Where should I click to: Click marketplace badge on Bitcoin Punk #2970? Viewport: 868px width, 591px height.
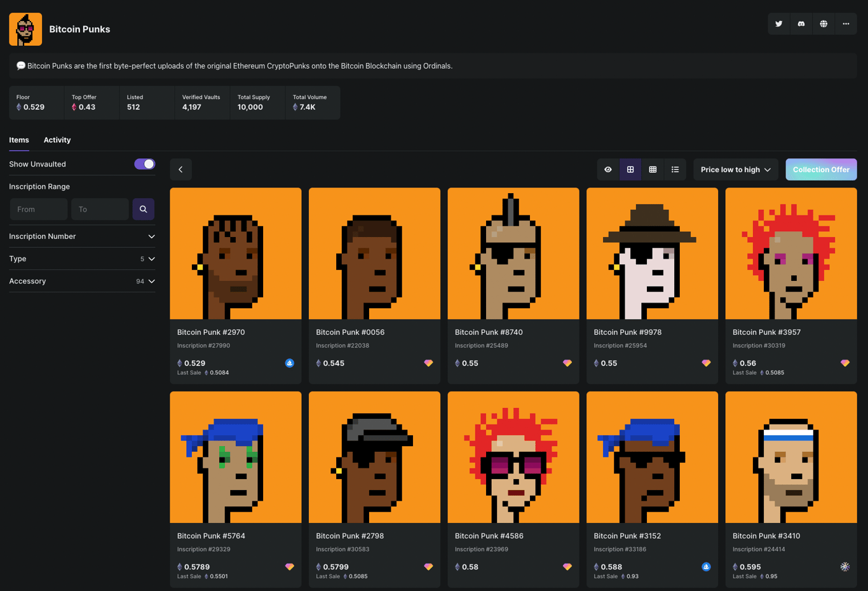coord(290,363)
